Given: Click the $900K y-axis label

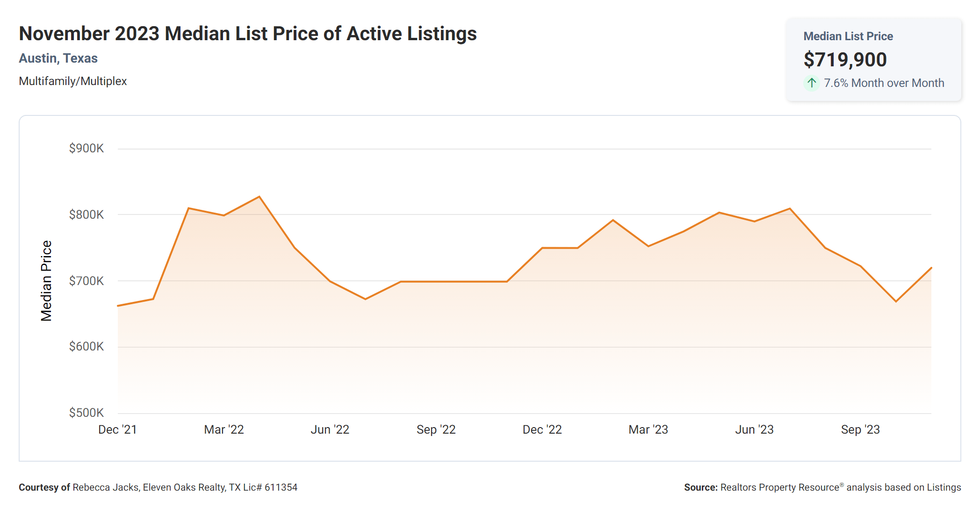Looking at the screenshot, I should pyautogui.click(x=86, y=149).
